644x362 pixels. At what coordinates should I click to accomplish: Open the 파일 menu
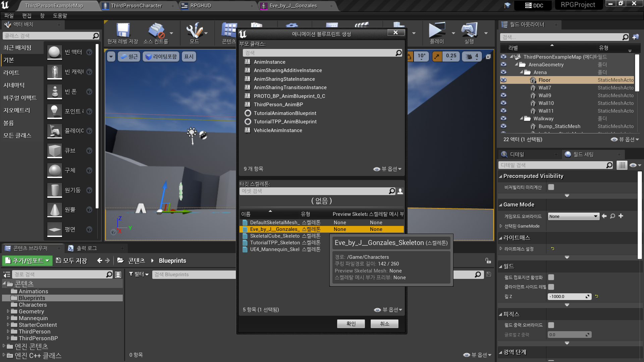9,15
